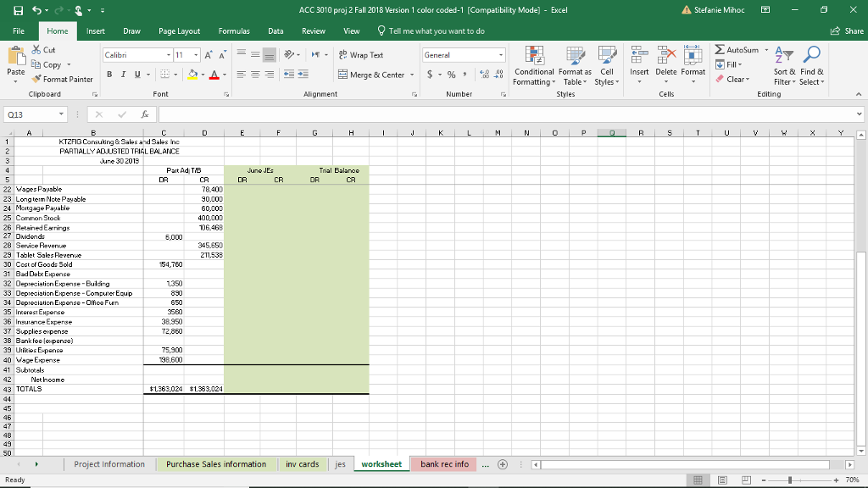
Task: Add a new sheet with plus button
Action: 503,464
